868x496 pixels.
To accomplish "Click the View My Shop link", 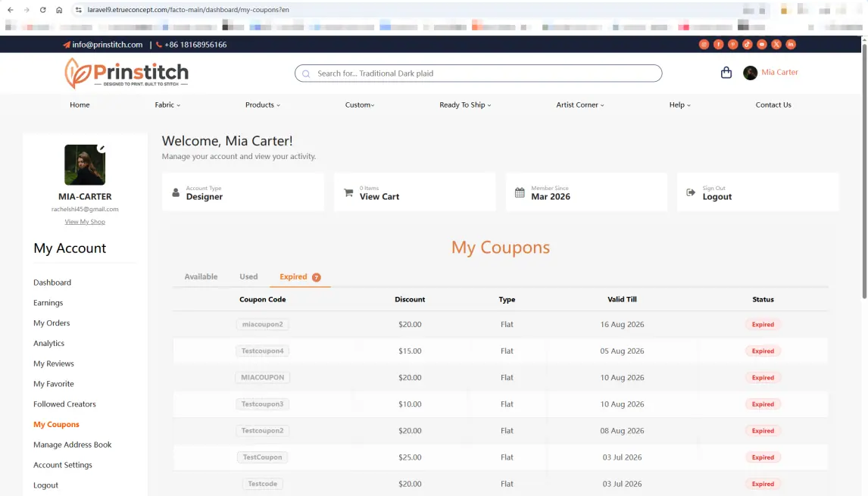I will 85,222.
